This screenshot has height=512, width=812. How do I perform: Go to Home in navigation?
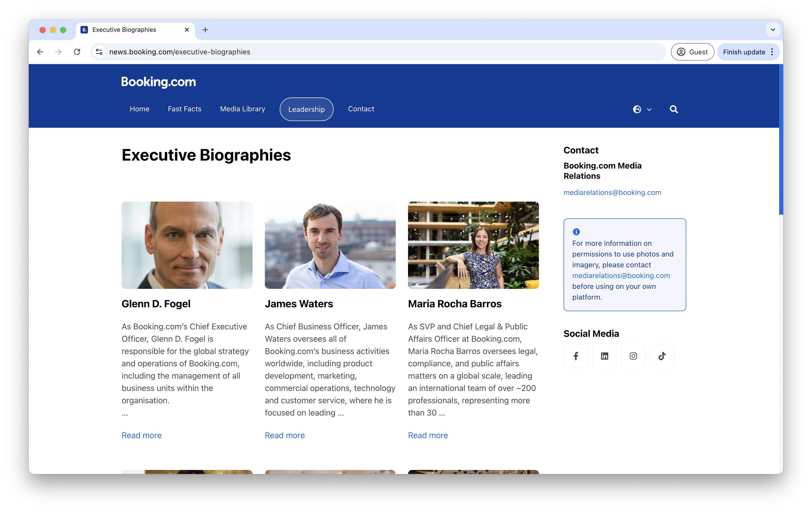[140, 109]
